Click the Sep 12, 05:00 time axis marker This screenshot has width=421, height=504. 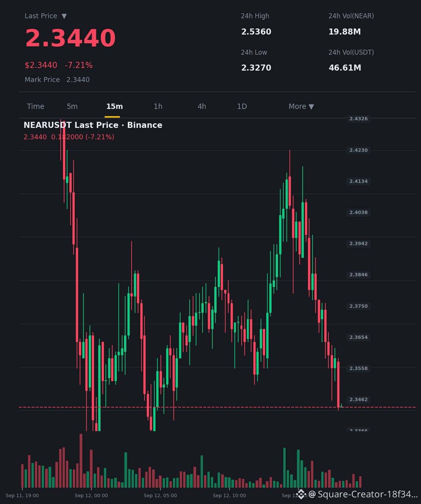(x=160, y=496)
